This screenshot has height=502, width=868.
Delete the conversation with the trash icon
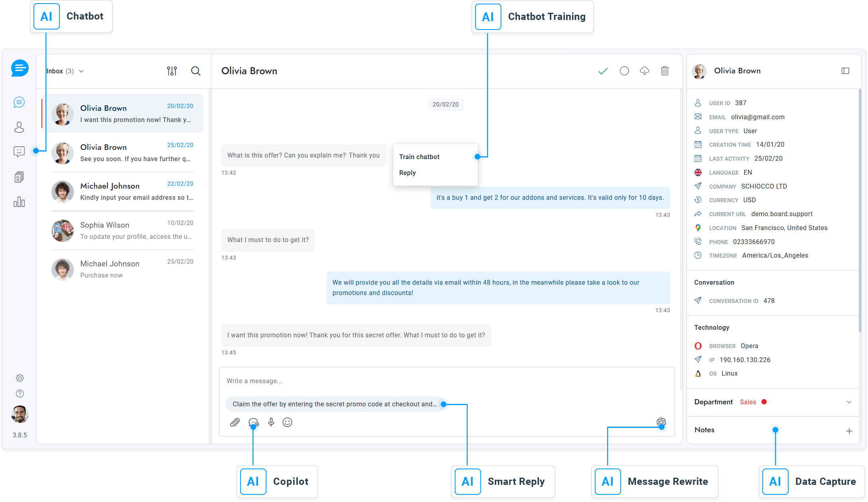tap(665, 71)
